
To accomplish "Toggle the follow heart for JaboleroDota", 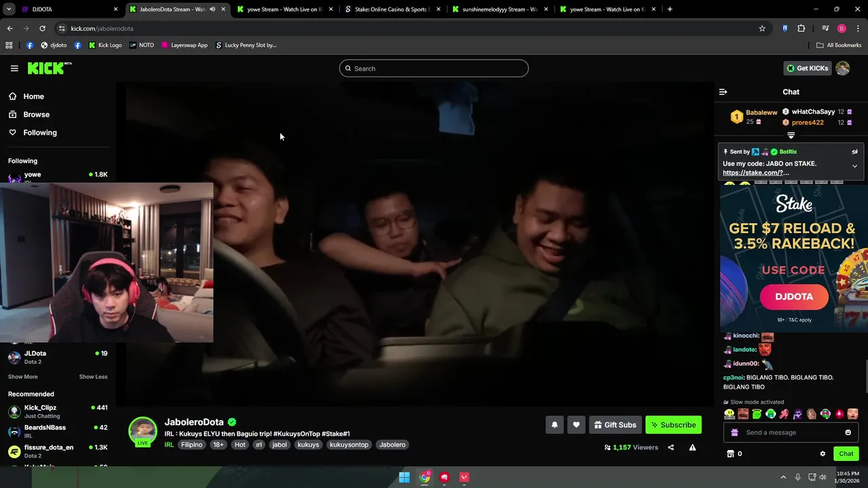I will tap(576, 425).
